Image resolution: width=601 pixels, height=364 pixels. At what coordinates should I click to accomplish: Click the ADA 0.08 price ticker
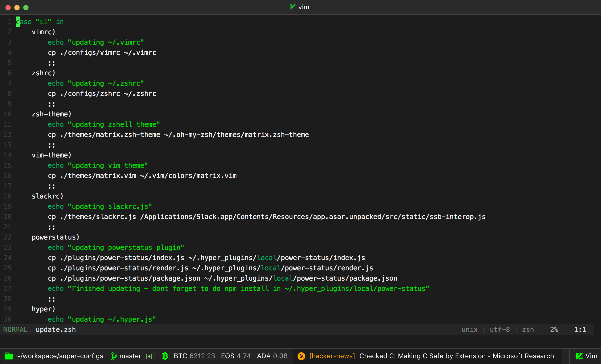pyautogui.click(x=272, y=356)
